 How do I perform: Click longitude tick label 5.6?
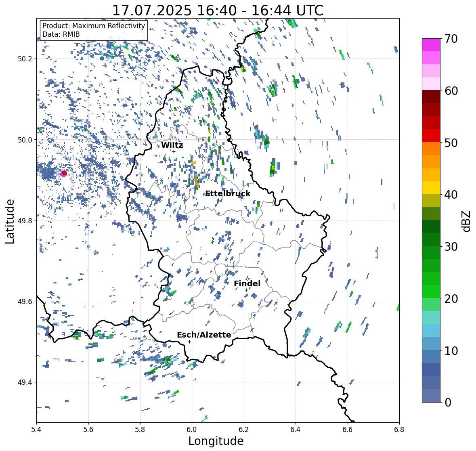(x=88, y=429)
